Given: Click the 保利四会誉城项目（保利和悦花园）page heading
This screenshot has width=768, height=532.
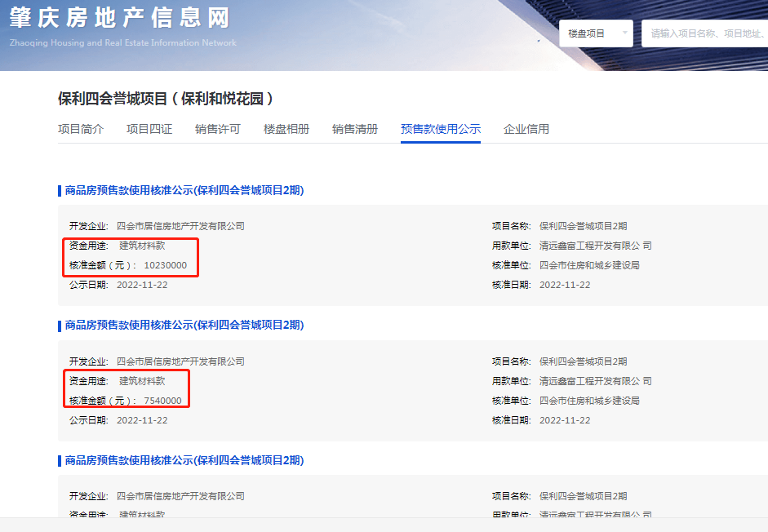Looking at the screenshot, I should pyautogui.click(x=166, y=99).
